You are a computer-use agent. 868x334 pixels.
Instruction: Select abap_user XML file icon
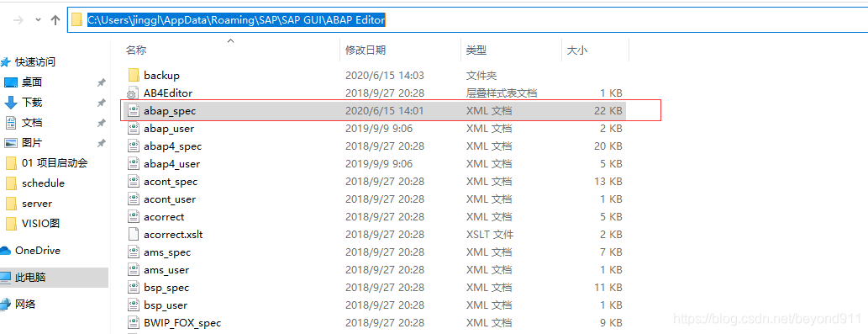pyautogui.click(x=134, y=129)
